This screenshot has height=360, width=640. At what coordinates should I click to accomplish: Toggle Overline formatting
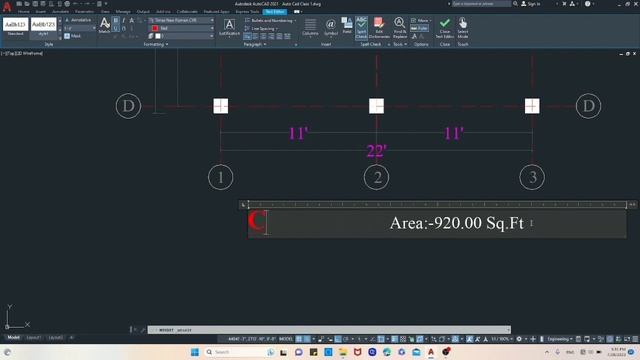point(124,28)
